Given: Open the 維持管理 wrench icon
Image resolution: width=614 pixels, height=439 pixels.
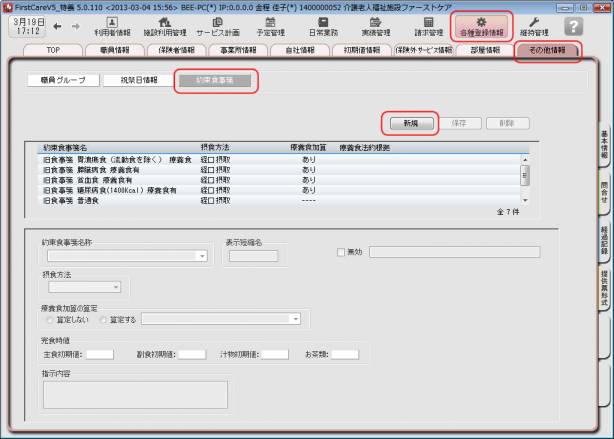Looking at the screenshot, I should (x=533, y=26).
